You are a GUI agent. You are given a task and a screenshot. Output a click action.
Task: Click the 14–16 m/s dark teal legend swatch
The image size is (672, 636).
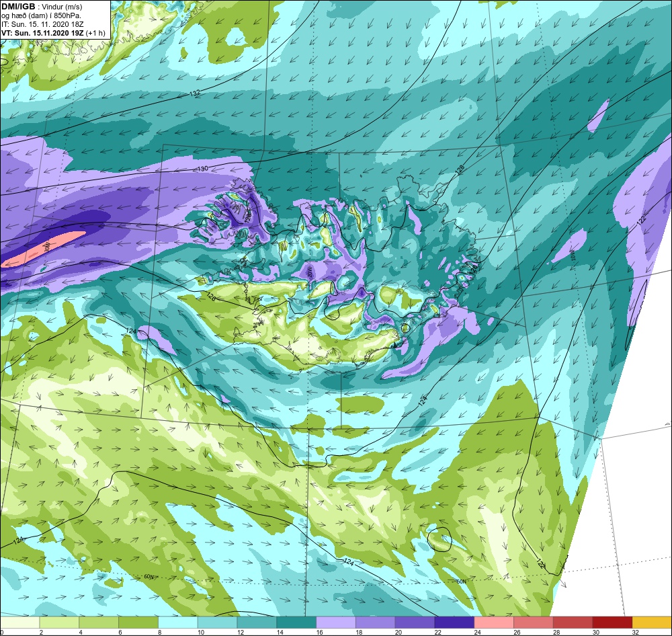pos(296,622)
